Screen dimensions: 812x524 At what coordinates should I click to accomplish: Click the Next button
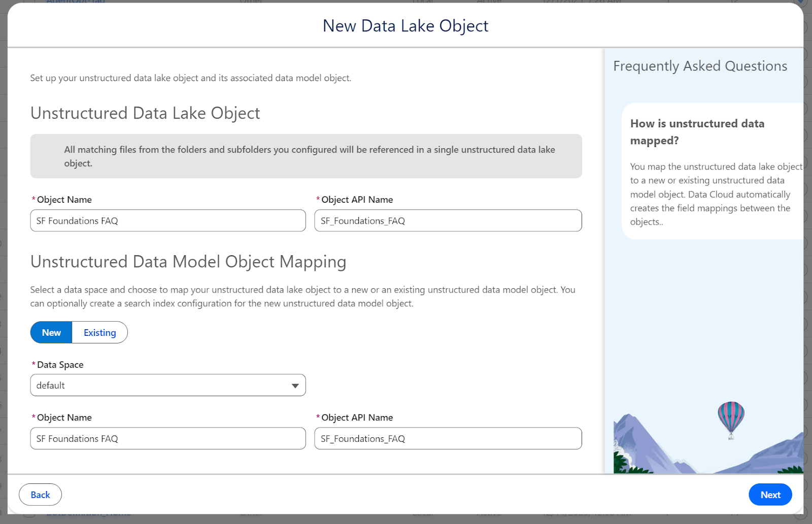pos(770,495)
